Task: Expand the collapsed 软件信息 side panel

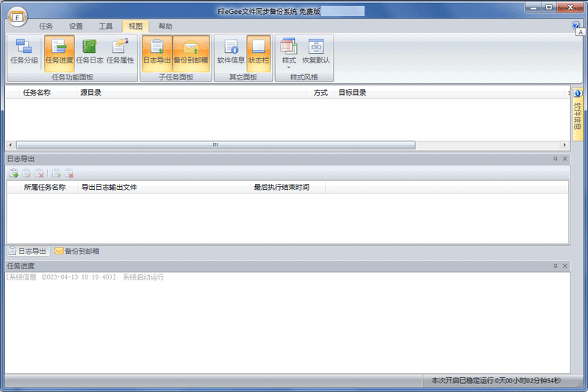Action: pos(578,114)
